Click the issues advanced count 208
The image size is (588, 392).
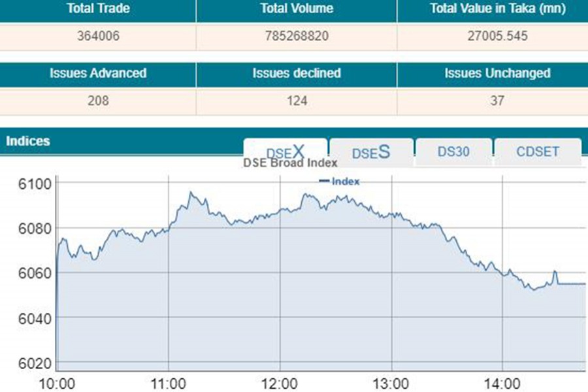coord(98,101)
